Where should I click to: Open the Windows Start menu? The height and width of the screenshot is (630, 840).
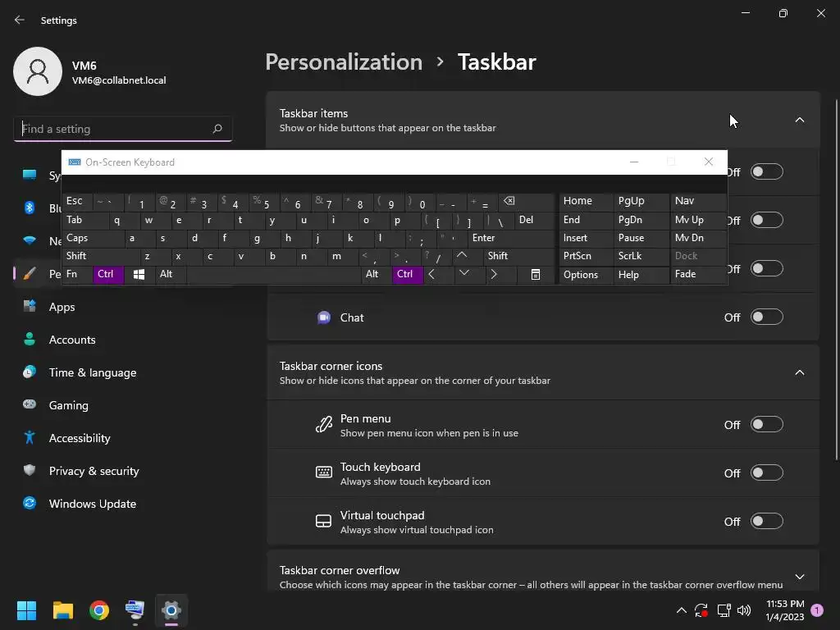pyautogui.click(x=26, y=610)
